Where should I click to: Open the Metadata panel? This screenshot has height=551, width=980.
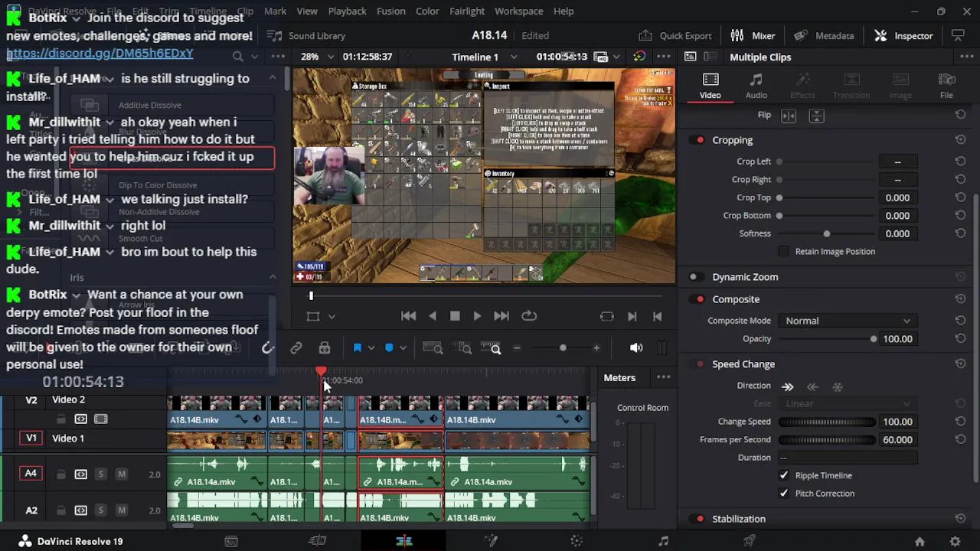tap(824, 35)
